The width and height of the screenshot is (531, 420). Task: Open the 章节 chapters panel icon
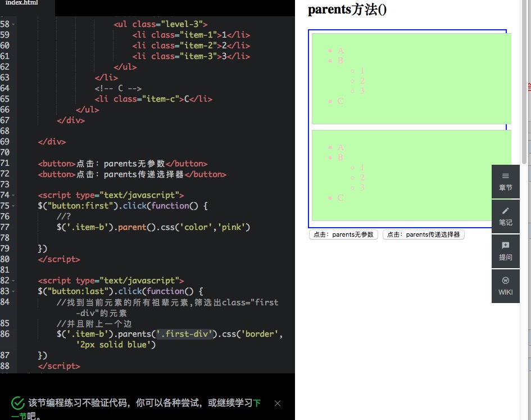pos(505,182)
